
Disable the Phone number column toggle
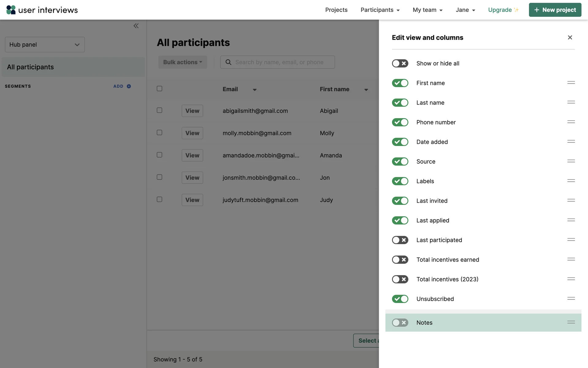[400, 122]
